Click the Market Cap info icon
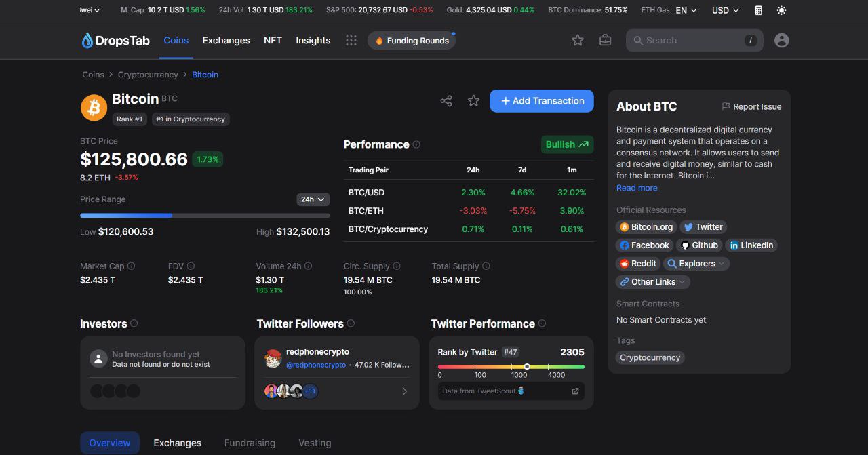Viewport: 868px width, 455px height. 132,266
